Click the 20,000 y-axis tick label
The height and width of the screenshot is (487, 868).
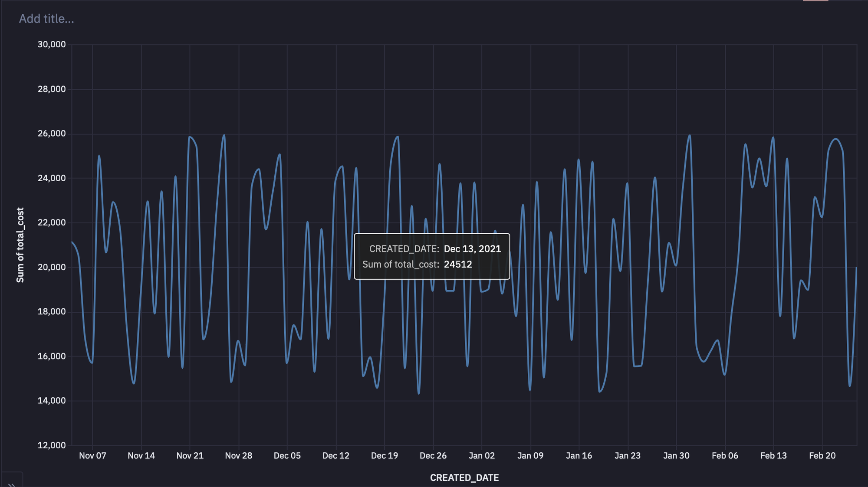(x=52, y=267)
